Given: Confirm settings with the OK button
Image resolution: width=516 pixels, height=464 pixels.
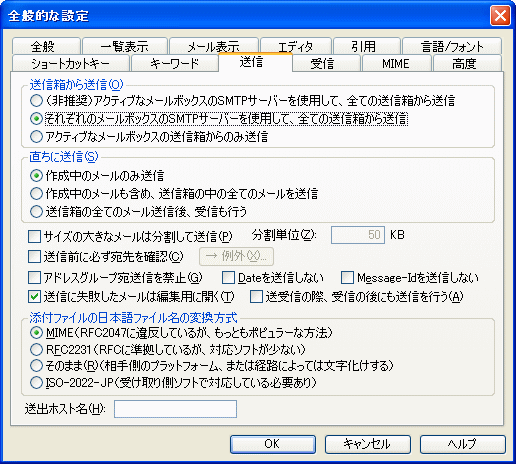Looking at the screenshot, I should (273, 444).
